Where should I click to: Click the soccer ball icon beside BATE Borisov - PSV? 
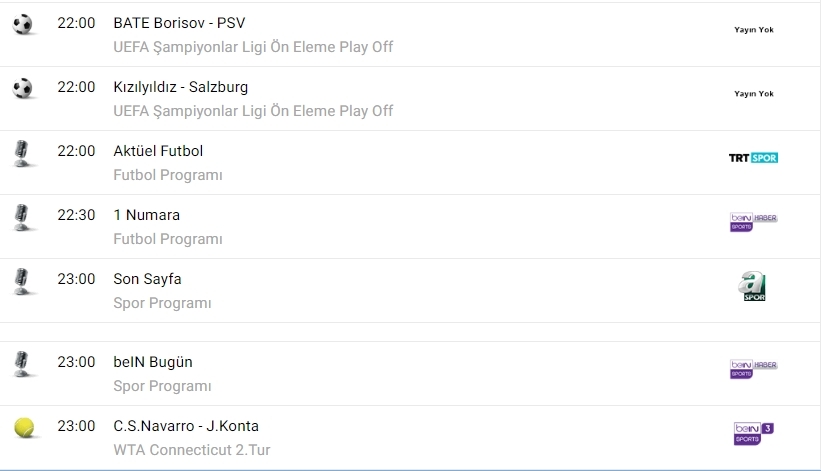(x=23, y=24)
